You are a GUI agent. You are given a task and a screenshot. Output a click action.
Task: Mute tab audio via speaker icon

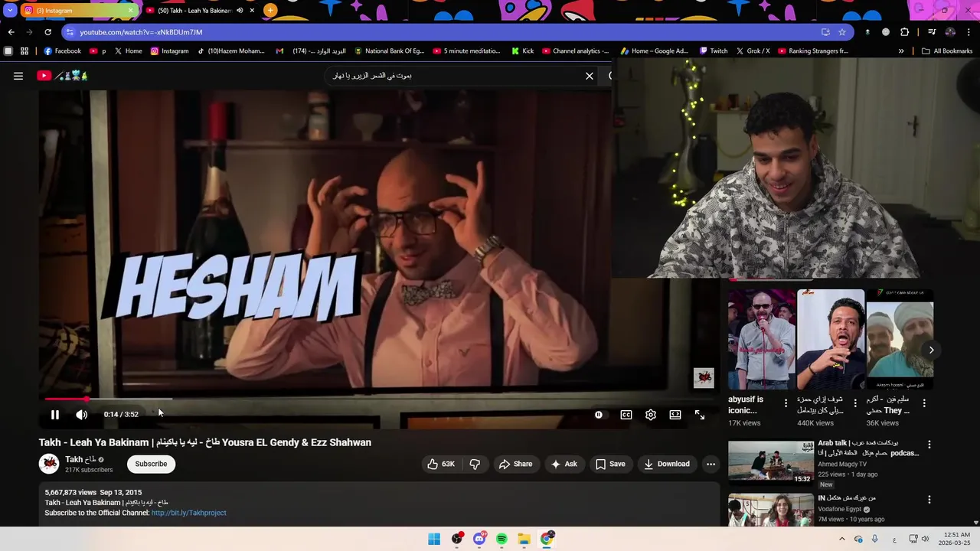[240, 11]
